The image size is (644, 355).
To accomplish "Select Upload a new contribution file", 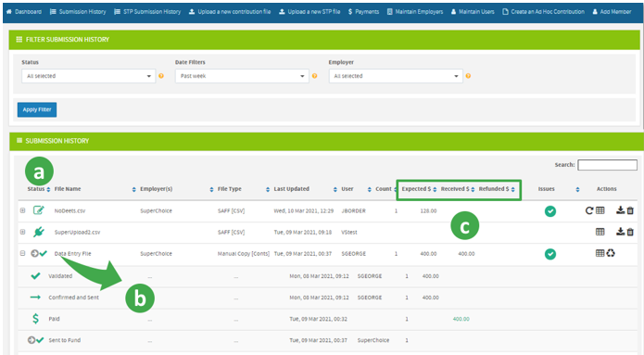I will coord(230,11).
